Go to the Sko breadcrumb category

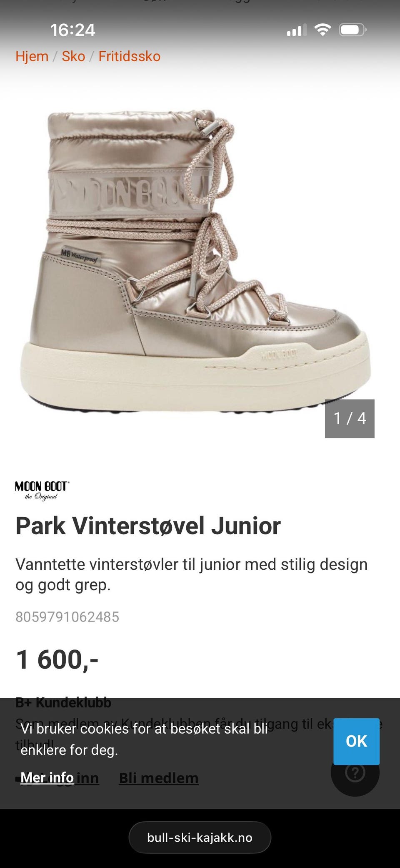[x=73, y=56]
